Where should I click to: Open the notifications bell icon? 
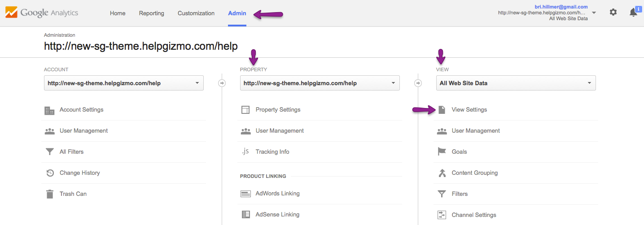(633, 13)
